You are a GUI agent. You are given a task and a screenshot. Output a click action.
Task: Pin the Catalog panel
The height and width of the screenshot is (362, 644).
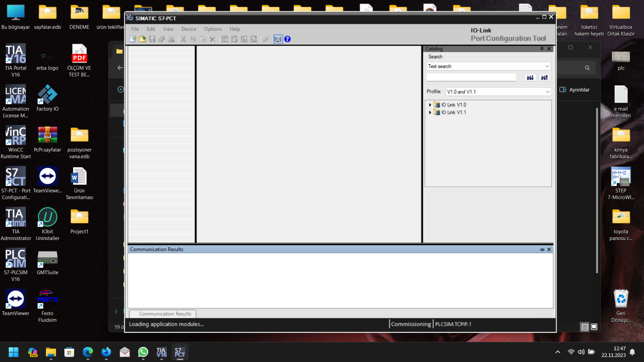(x=542, y=49)
